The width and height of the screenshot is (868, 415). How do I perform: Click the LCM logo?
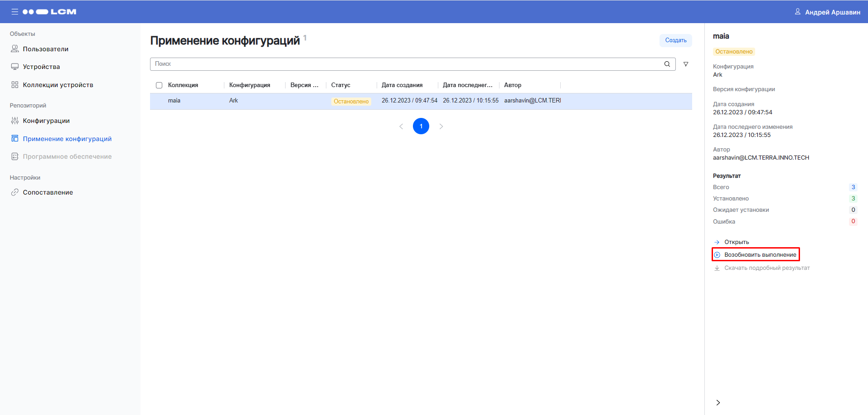(49, 12)
